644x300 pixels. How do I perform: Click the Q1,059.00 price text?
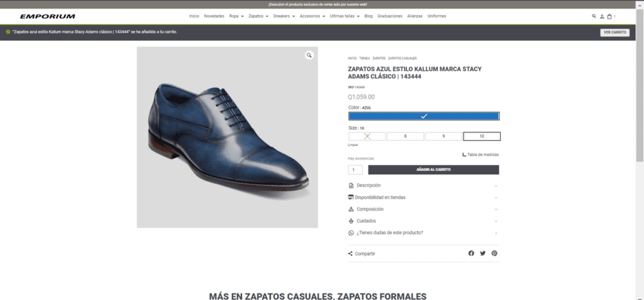(x=362, y=97)
